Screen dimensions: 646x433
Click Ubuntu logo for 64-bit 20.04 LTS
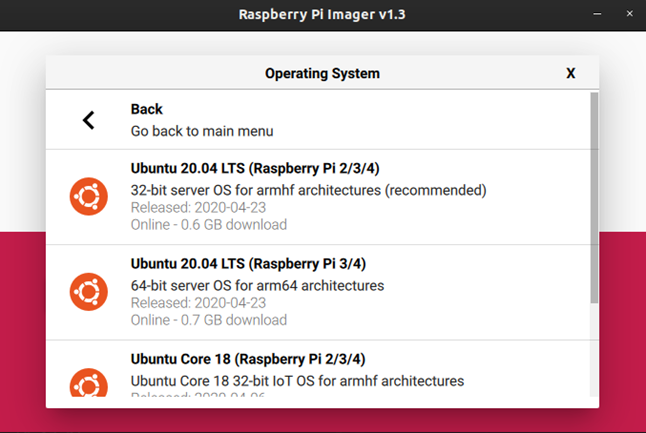pyautogui.click(x=88, y=292)
